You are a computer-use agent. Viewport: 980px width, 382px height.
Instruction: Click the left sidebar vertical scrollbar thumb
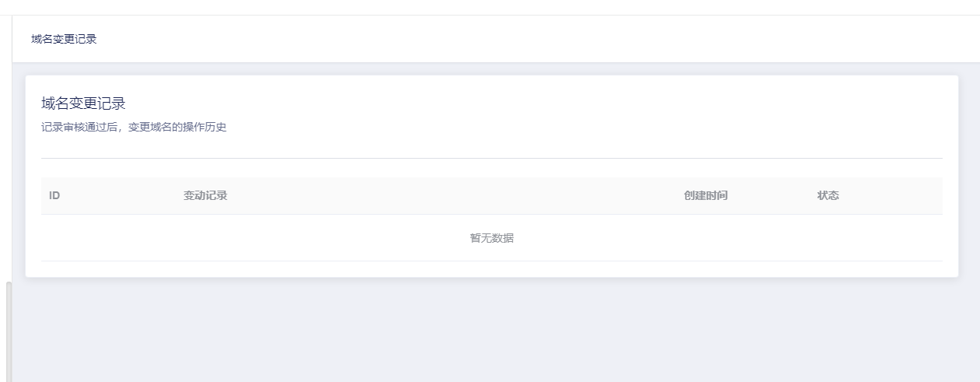tap(9, 331)
